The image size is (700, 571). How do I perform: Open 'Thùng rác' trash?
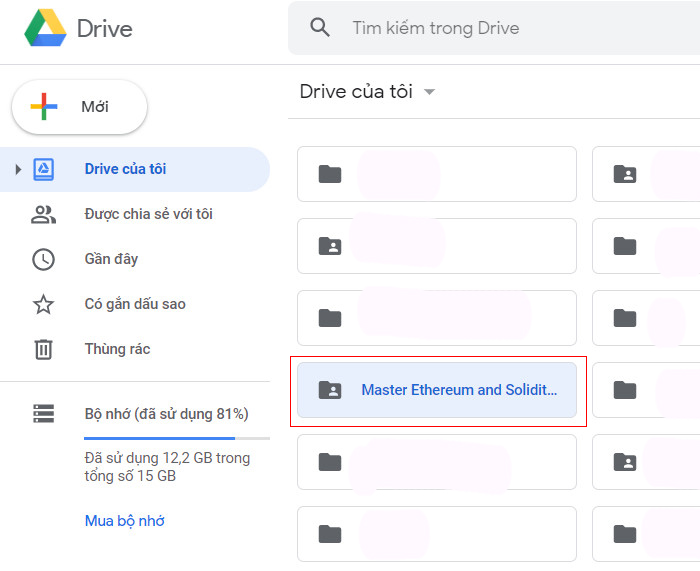pyautogui.click(x=135, y=349)
